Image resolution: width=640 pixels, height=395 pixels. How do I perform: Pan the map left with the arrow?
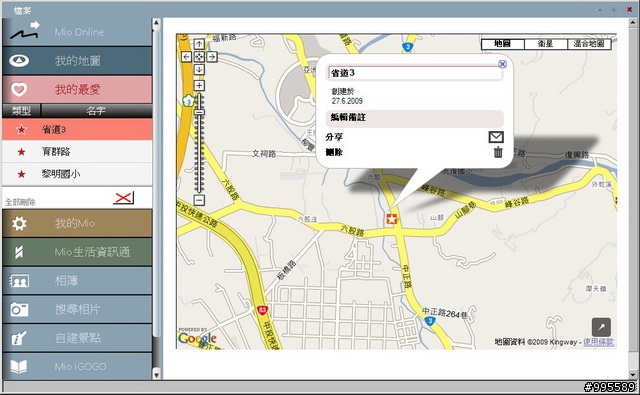(x=186, y=57)
